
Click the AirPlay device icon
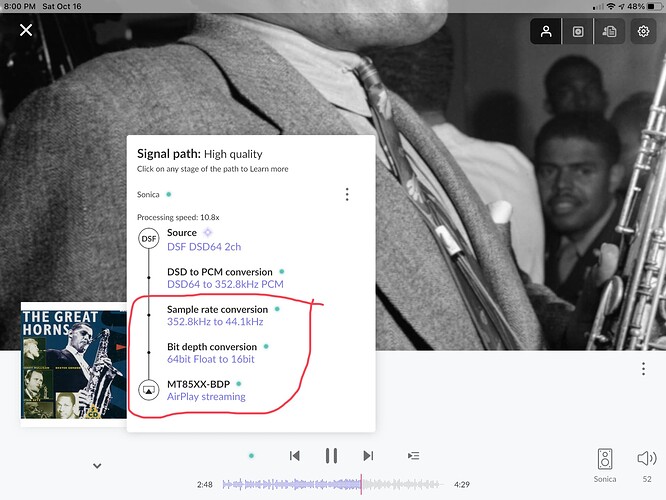(149, 390)
